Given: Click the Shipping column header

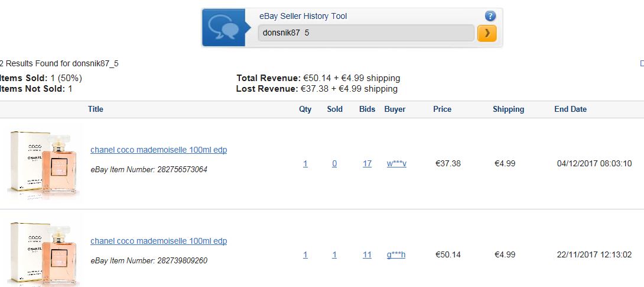Looking at the screenshot, I should click(x=508, y=109).
